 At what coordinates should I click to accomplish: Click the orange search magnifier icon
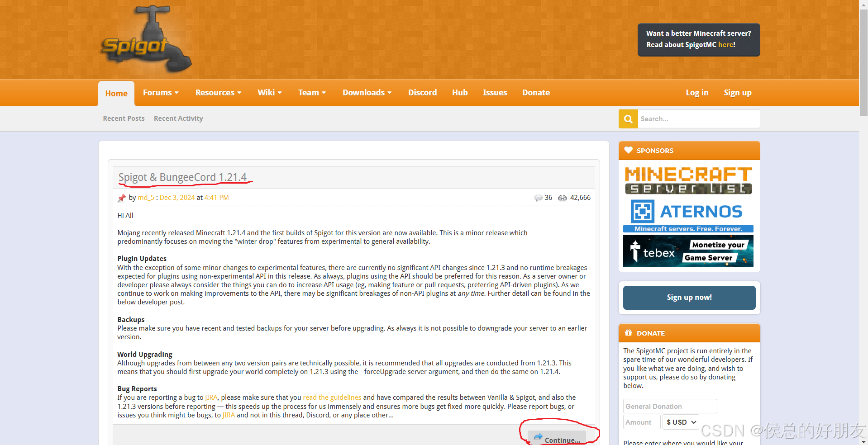tap(628, 119)
